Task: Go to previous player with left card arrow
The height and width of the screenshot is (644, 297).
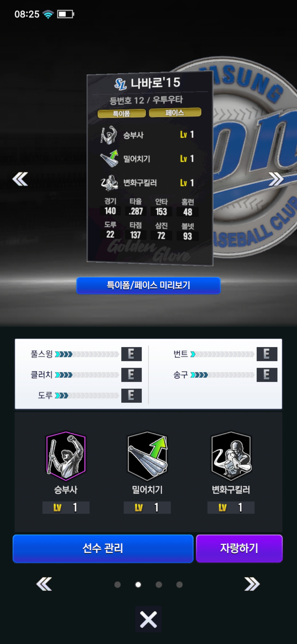Action: [20, 179]
